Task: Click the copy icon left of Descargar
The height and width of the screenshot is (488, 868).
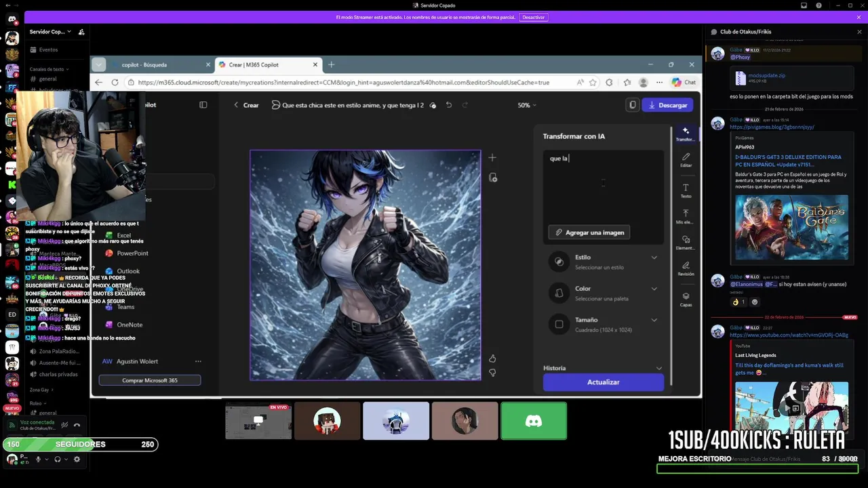Action: tap(632, 105)
